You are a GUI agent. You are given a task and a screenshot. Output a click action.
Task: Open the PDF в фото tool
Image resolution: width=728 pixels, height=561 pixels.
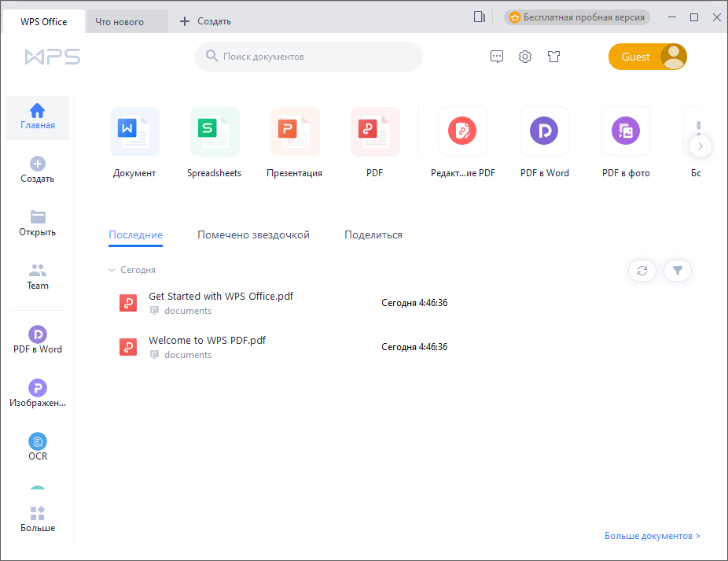click(626, 142)
